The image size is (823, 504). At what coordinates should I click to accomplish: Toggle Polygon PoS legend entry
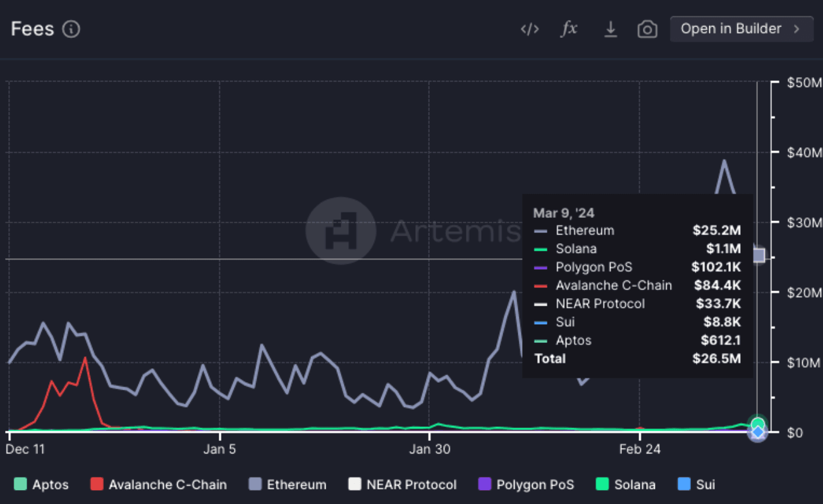coord(527,484)
